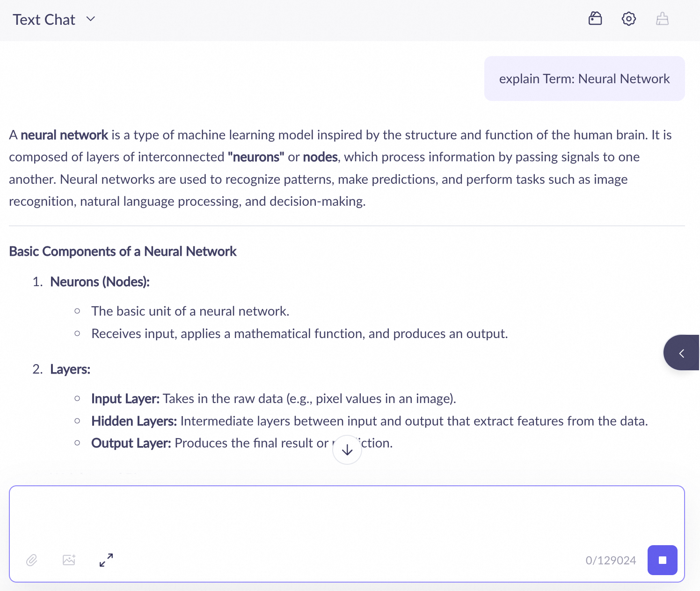Click 'Basic Components of a Neural Network' heading
Screen dimensions: 700x591
pyautogui.click(x=123, y=252)
